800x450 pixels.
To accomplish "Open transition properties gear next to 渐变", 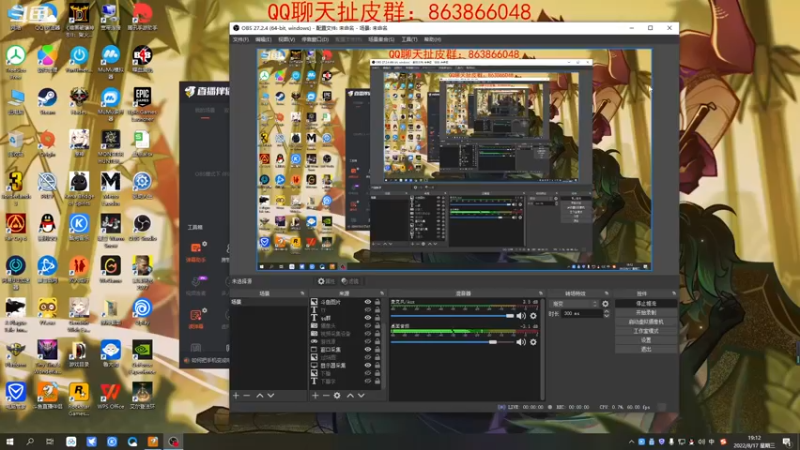I will coord(606,304).
